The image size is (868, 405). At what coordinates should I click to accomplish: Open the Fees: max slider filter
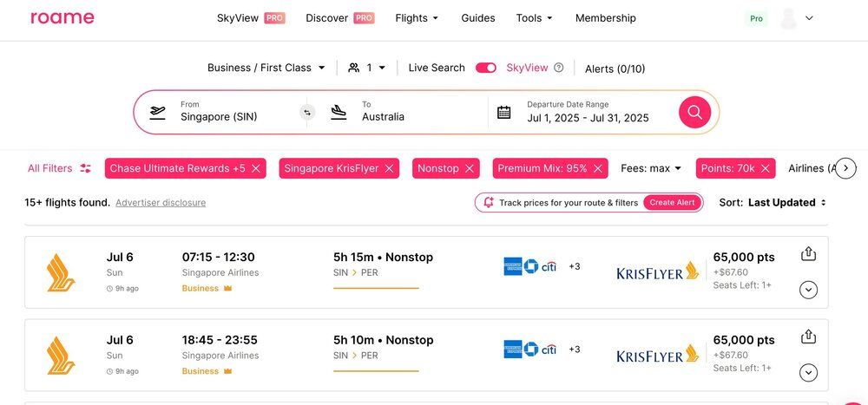coord(651,168)
